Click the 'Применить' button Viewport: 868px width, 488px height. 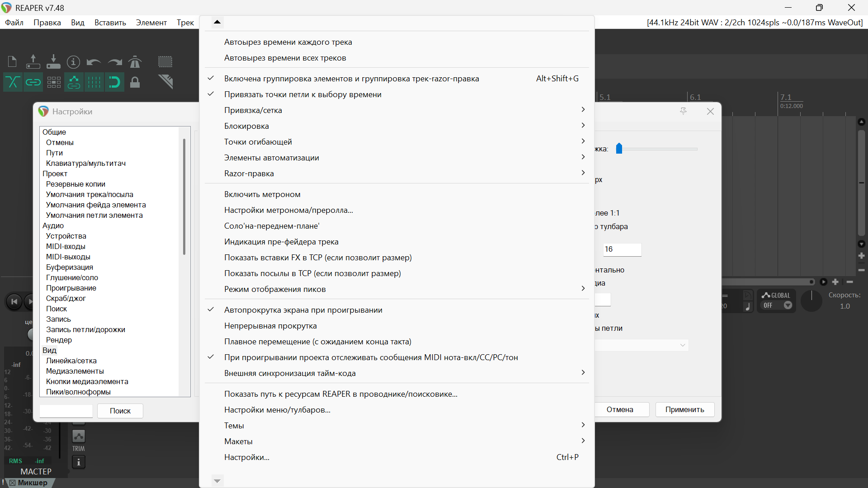(684, 409)
